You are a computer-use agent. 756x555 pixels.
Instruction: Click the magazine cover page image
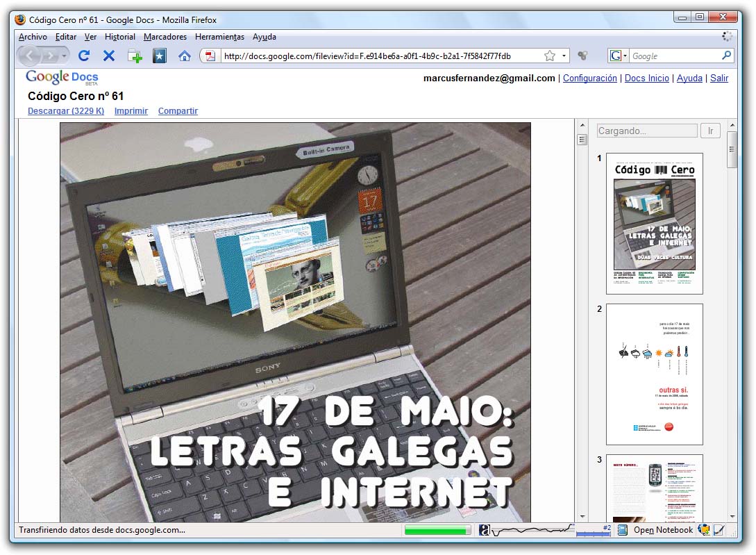[295, 322]
